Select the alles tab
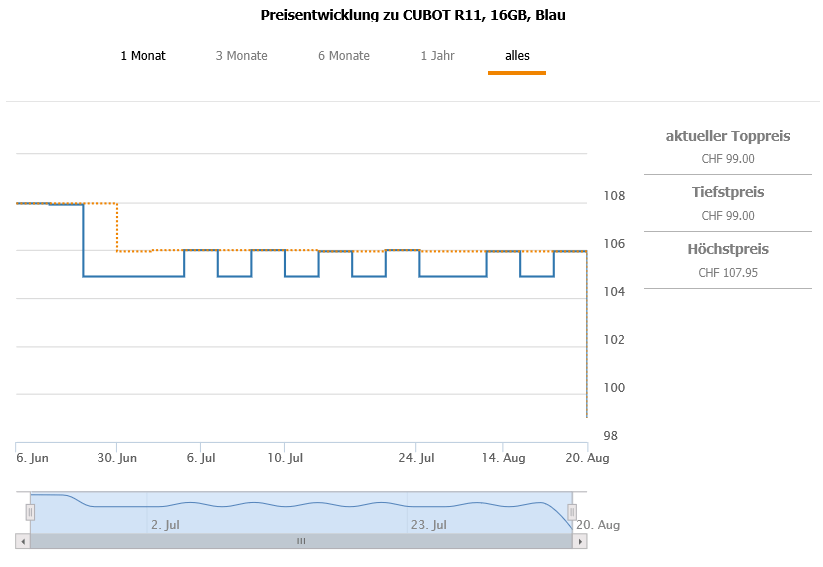The height and width of the screenshot is (567, 823). click(517, 56)
